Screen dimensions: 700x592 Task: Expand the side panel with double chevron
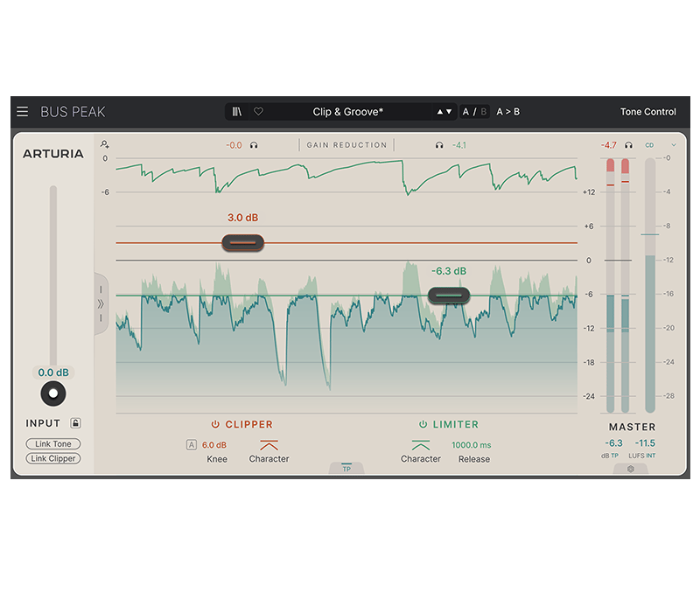(101, 303)
